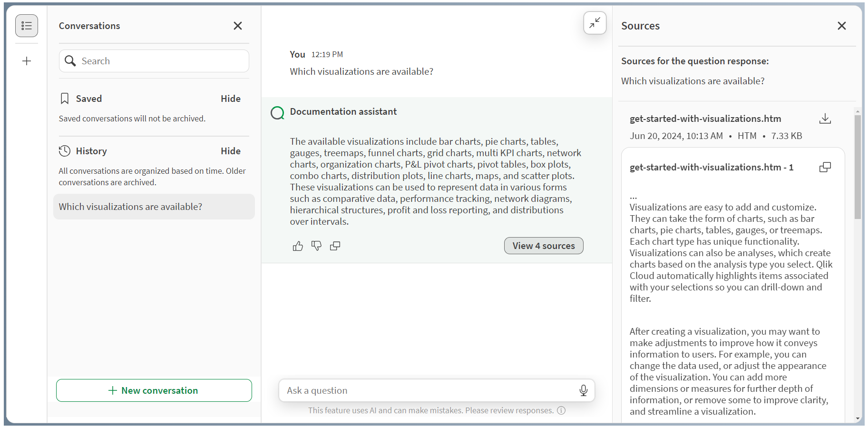Click the Ask a question field

(428, 390)
